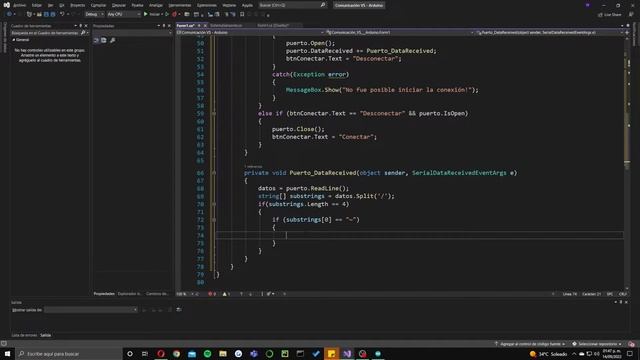Click the wrench icon in the Propiedades panel
640x360 pixels.
click(x=112, y=40)
